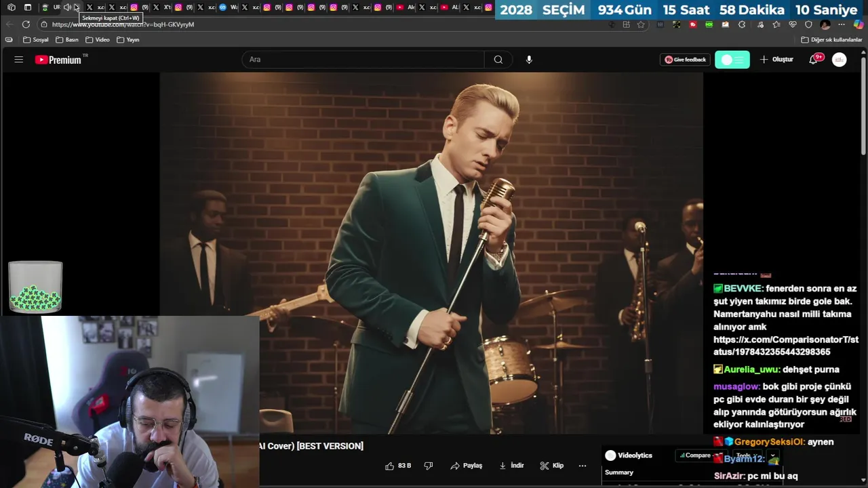The width and height of the screenshot is (868, 488).
Task: Toggle the turquoise extension switch in header
Action: [732, 60]
